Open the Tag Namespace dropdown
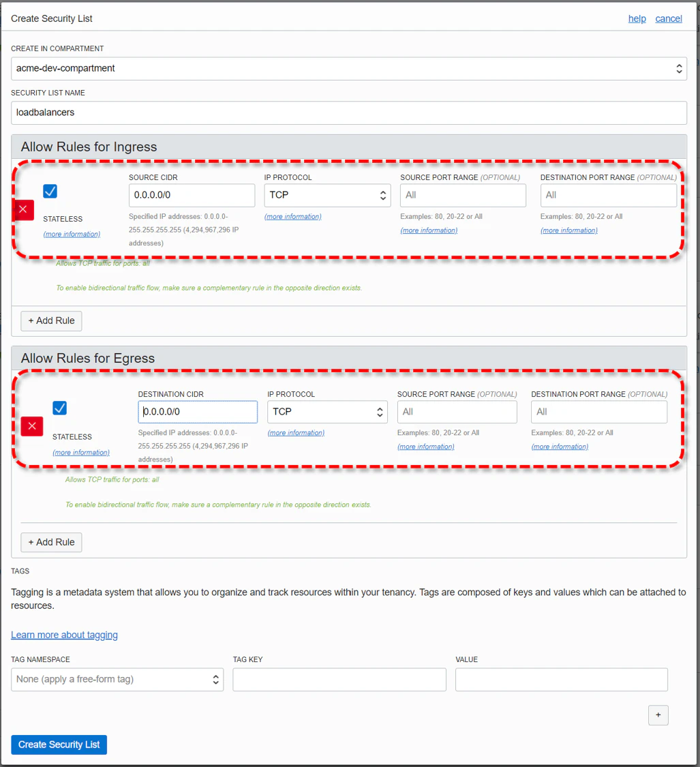The width and height of the screenshot is (700, 767). (x=117, y=680)
